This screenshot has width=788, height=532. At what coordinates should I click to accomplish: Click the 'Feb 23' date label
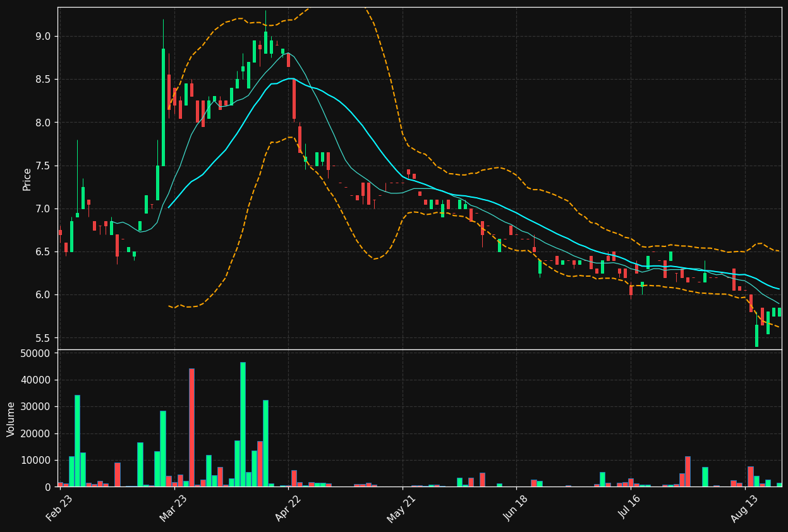(59, 508)
